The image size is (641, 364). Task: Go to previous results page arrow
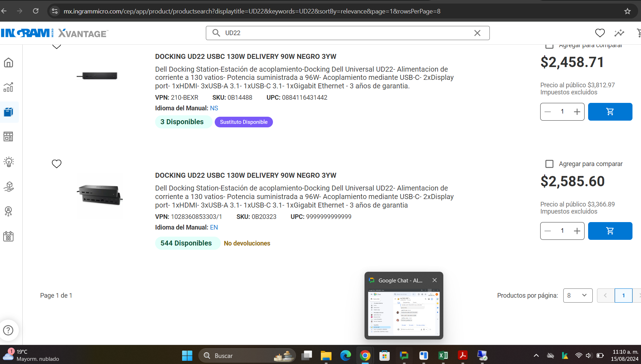tap(606, 296)
